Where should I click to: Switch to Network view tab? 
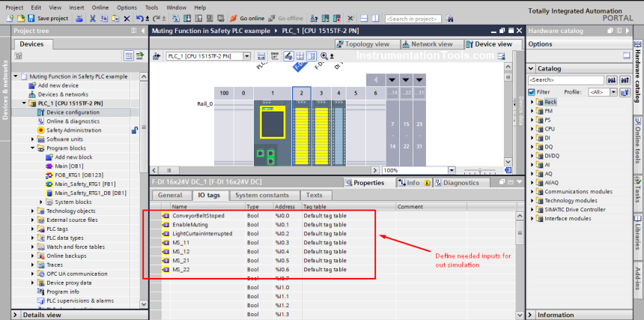pyautogui.click(x=432, y=44)
